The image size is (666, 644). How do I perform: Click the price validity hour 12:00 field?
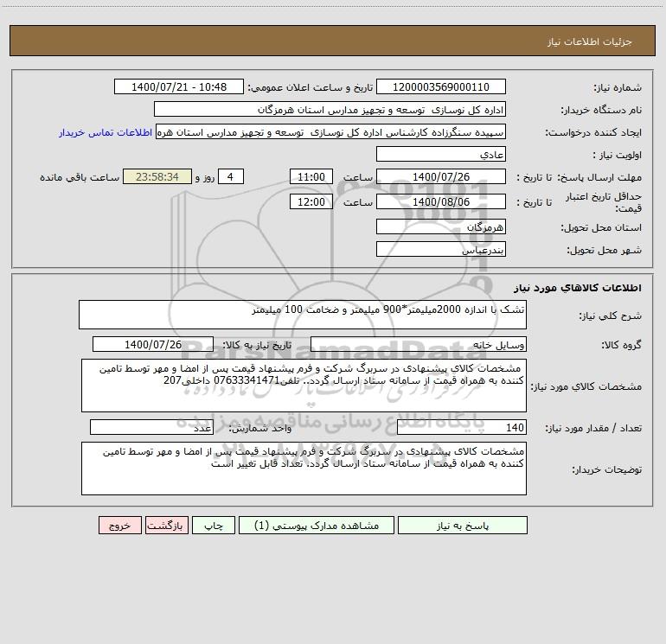coord(311,201)
